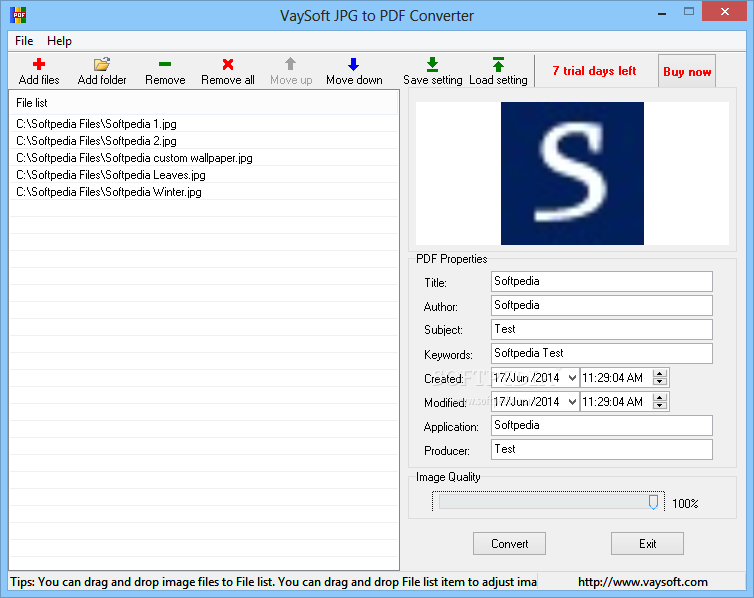Image resolution: width=754 pixels, height=598 pixels.
Task: Click inside the Author field
Action: click(x=602, y=305)
